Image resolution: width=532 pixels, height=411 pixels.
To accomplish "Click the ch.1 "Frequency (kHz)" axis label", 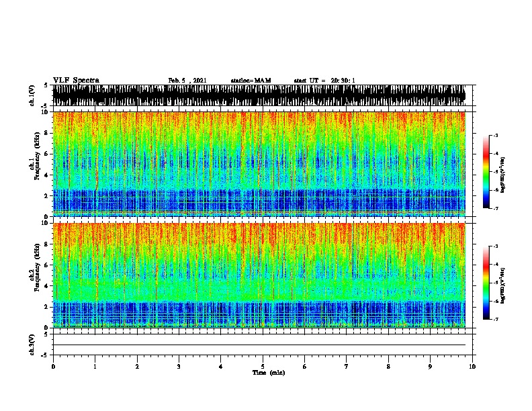I will (x=38, y=156).
